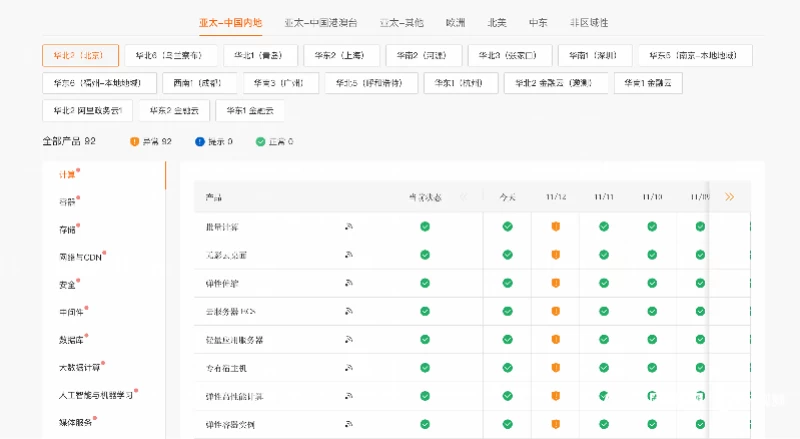Click the RSS icon for 云服务器 ECS
The width and height of the screenshot is (800, 439).
(349, 312)
